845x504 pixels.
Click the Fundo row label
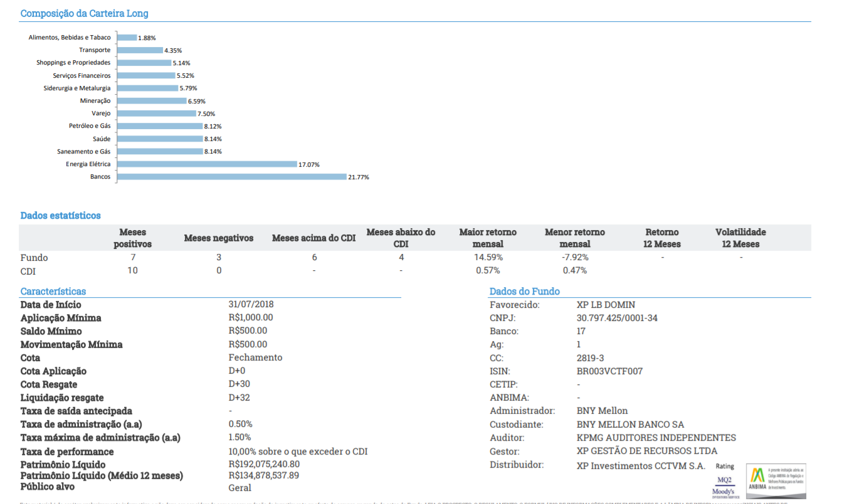(34, 258)
